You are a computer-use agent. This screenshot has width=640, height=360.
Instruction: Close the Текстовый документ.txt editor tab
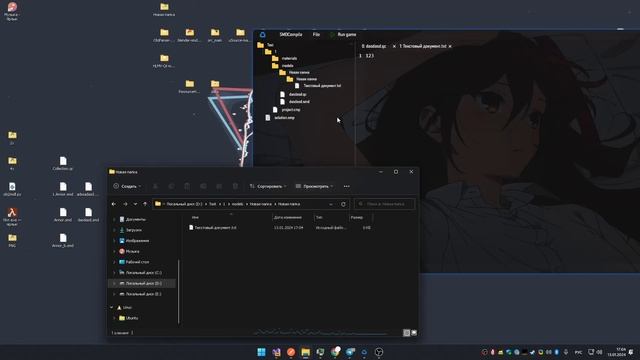[450, 47]
